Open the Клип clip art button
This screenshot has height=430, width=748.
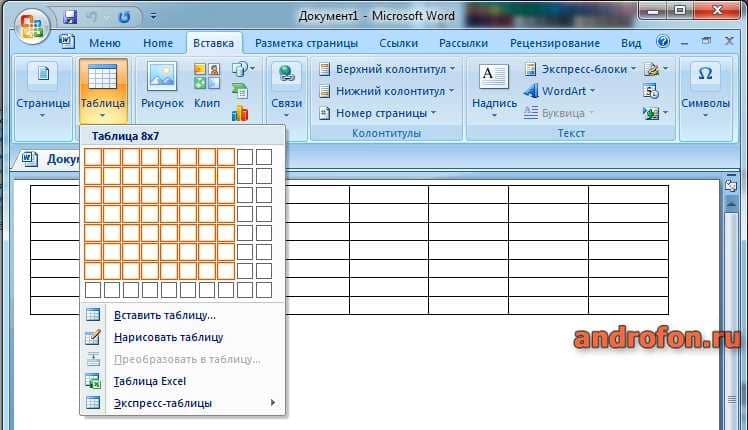pos(207,86)
